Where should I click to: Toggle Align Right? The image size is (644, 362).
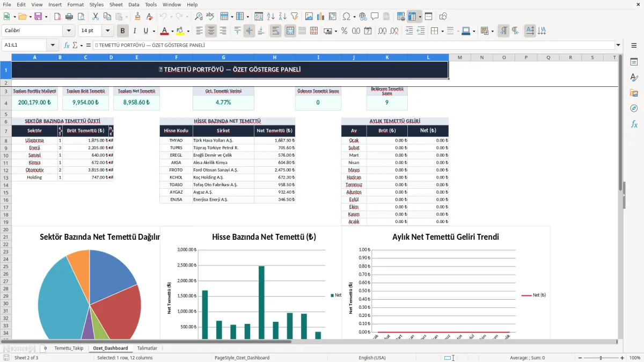pos(223,31)
